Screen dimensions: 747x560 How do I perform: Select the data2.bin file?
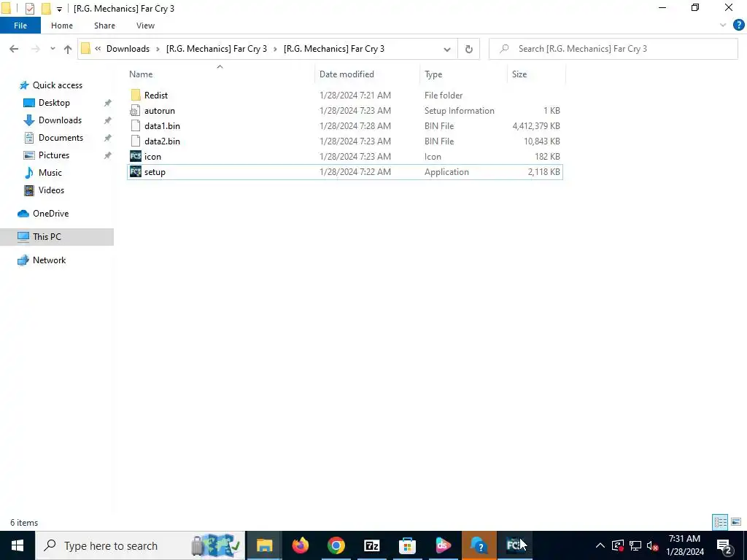(345, 141)
